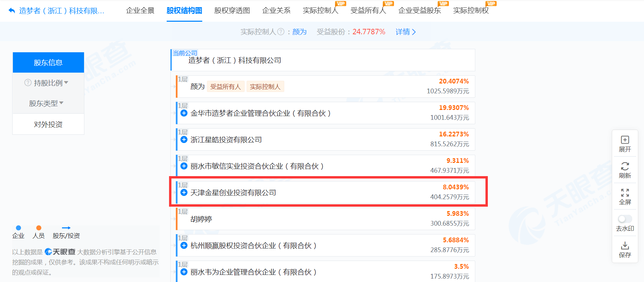Click the back arrow icon beside company name
Image resolution: width=644 pixels, height=282 pixels.
[12, 11]
